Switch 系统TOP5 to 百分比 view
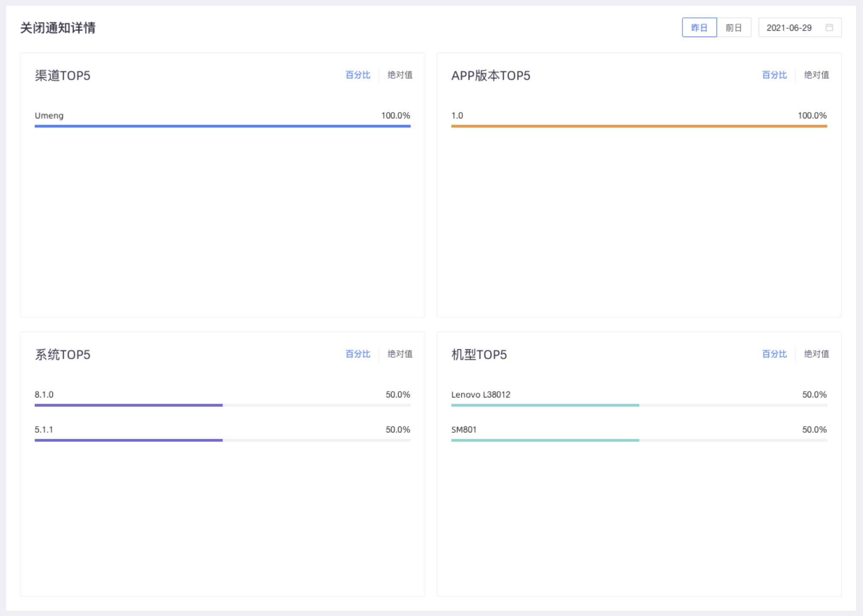This screenshot has width=863, height=616. click(x=357, y=354)
